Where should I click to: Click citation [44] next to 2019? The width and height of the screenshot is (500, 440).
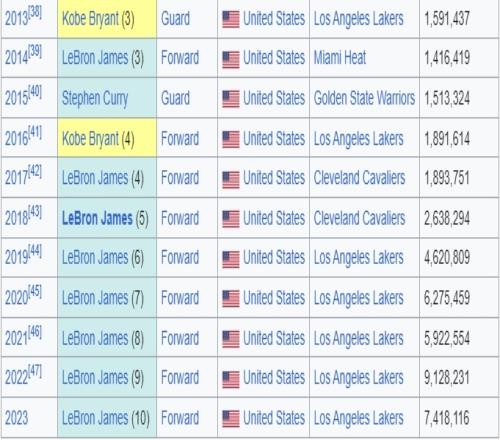[35, 251]
